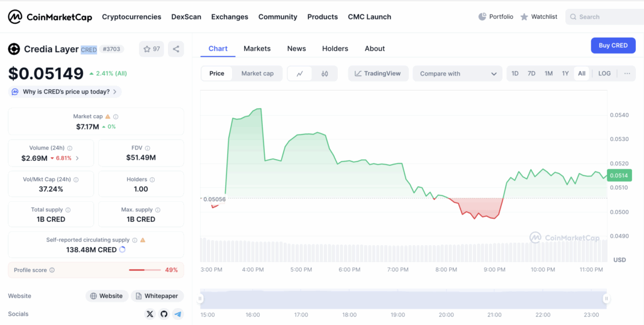Expand Why is CRED's price up today

pos(65,92)
